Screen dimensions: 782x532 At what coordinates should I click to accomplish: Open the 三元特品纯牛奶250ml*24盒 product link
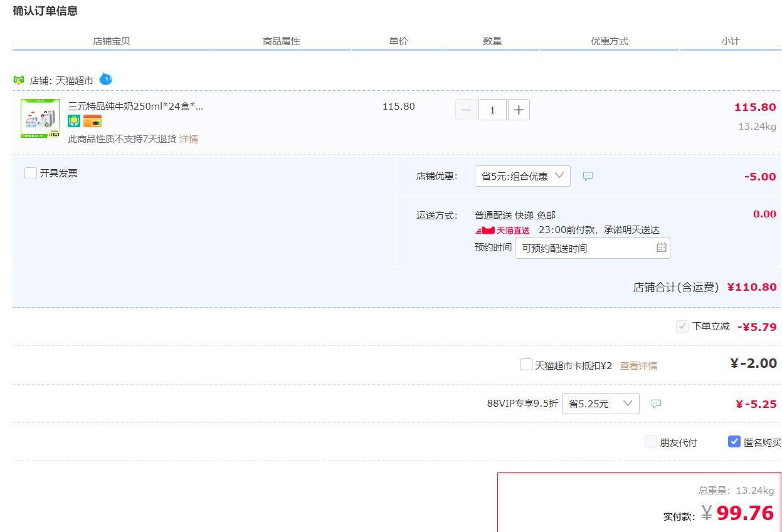pyautogui.click(x=135, y=106)
